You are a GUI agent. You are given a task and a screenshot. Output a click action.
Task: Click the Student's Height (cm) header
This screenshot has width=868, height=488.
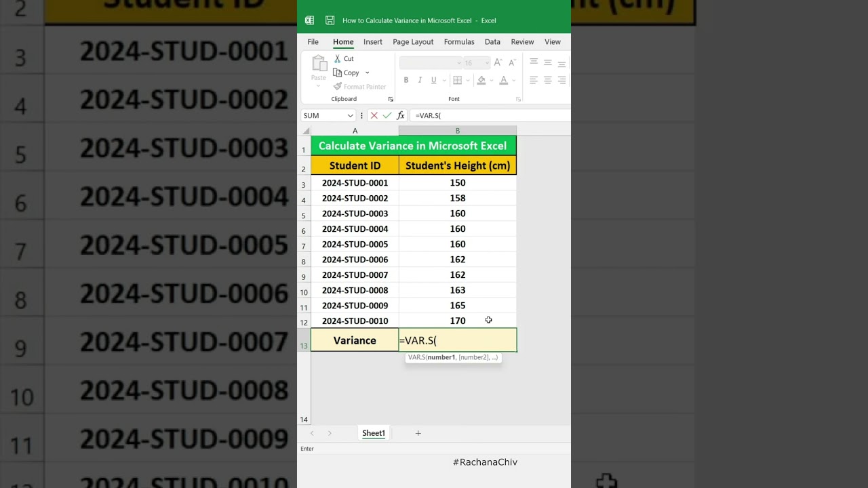click(458, 165)
